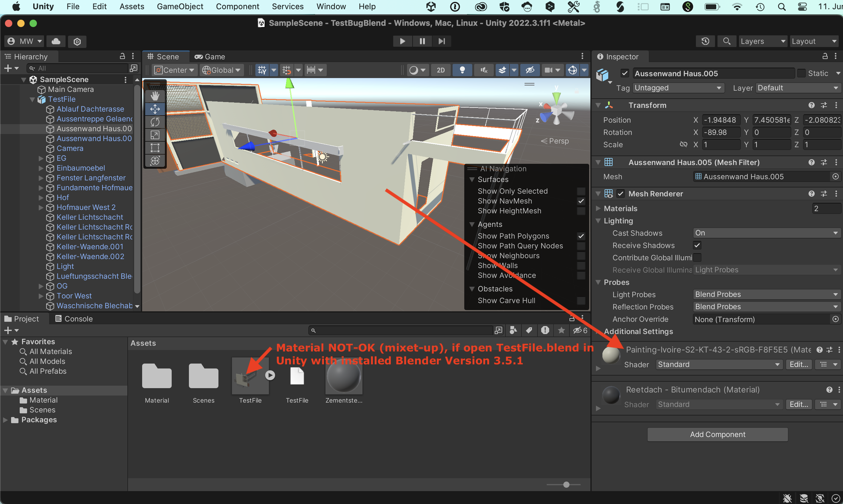843x504 pixels.
Task: Open Cast Shadows dropdown
Action: coord(766,233)
